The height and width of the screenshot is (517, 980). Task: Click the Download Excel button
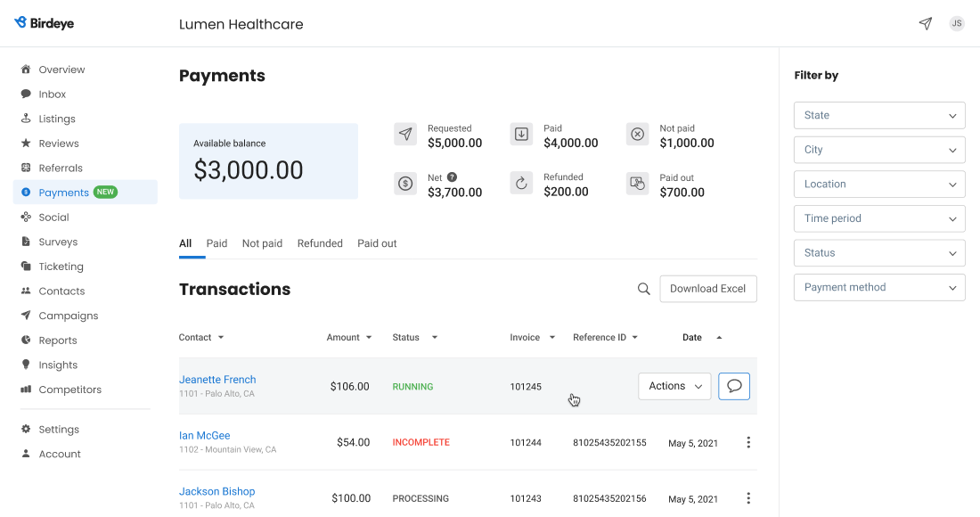click(x=707, y=289)
